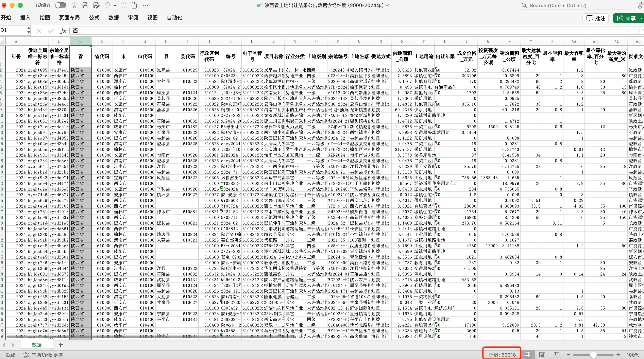Open the undo history dropdown arrow
Screen dimensions: 644x359
[115, 5]
